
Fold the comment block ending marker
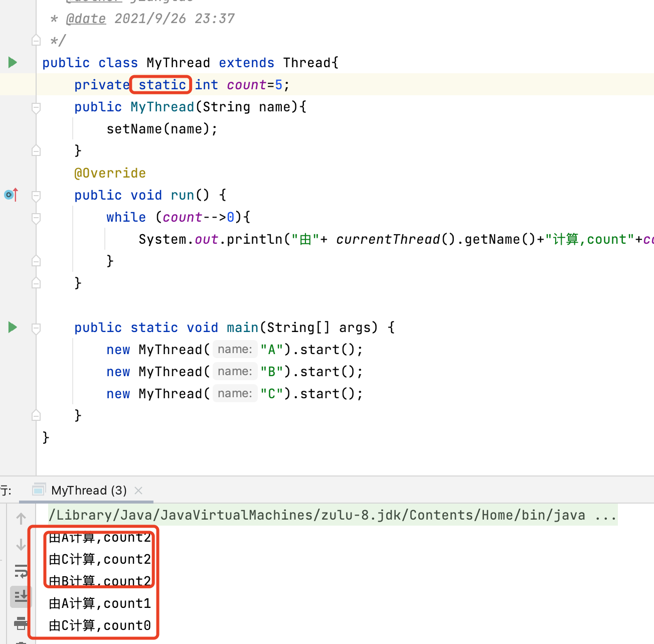pyautogui.click(x=36, y=40)
